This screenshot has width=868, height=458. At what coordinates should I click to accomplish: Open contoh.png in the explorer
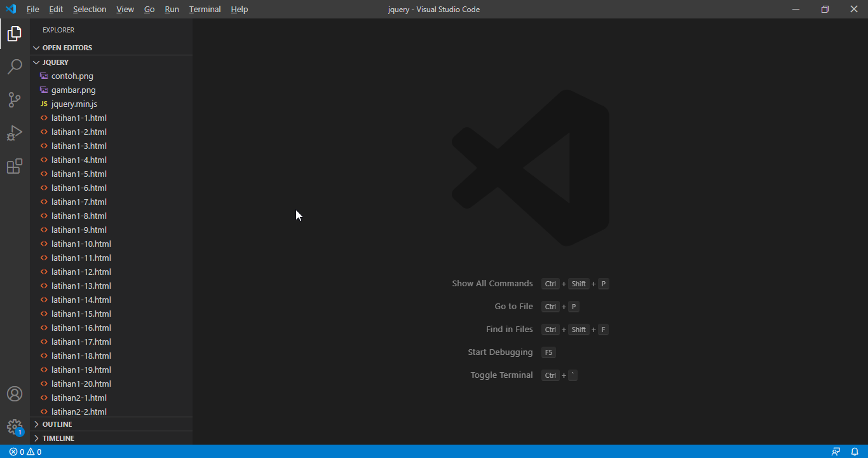pyautogui.click(x=111, y=76)
